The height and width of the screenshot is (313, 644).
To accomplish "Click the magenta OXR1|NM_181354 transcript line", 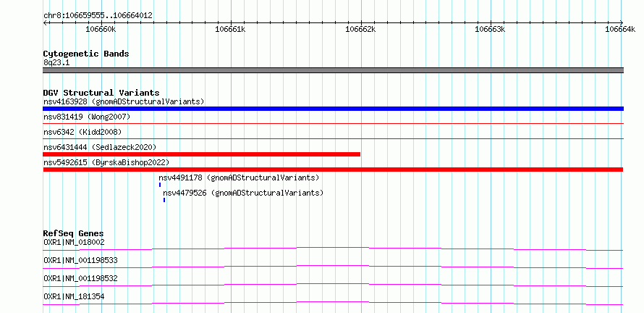I will pyautogui.click(x=333, y=303).
